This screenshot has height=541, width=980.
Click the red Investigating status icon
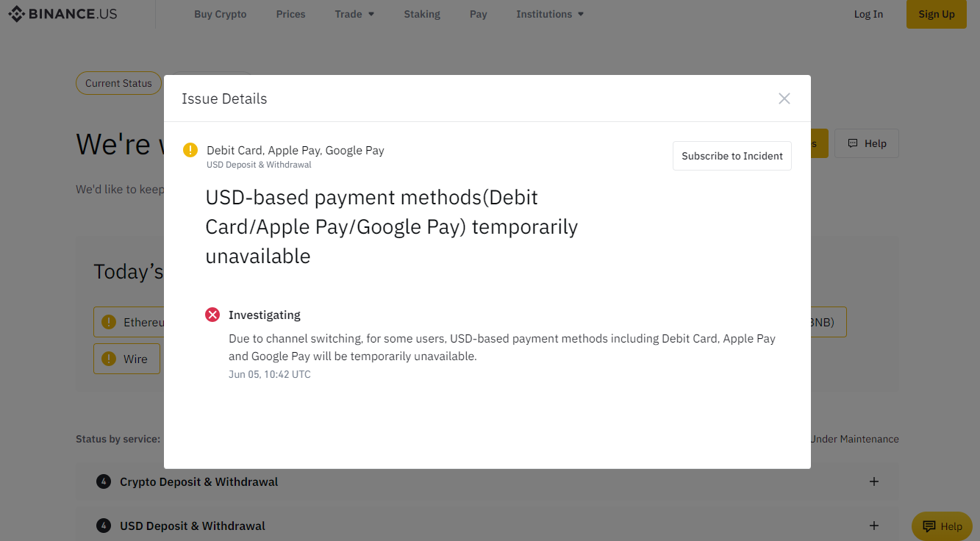[212, 315]
